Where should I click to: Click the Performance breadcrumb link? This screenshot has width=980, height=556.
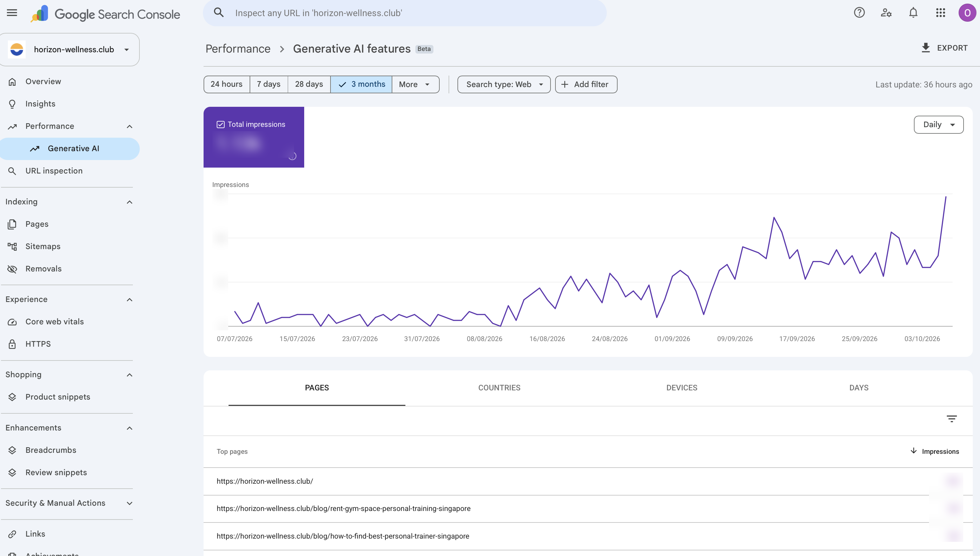[238, 49]
